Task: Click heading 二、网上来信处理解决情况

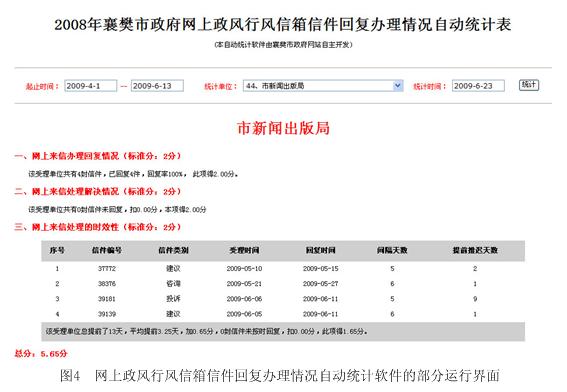Action: coord(98,192)
